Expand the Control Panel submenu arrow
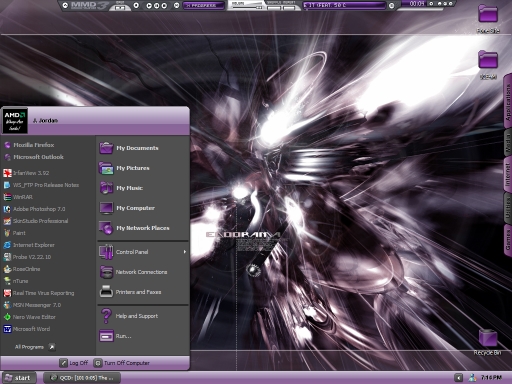 [185, 252]
